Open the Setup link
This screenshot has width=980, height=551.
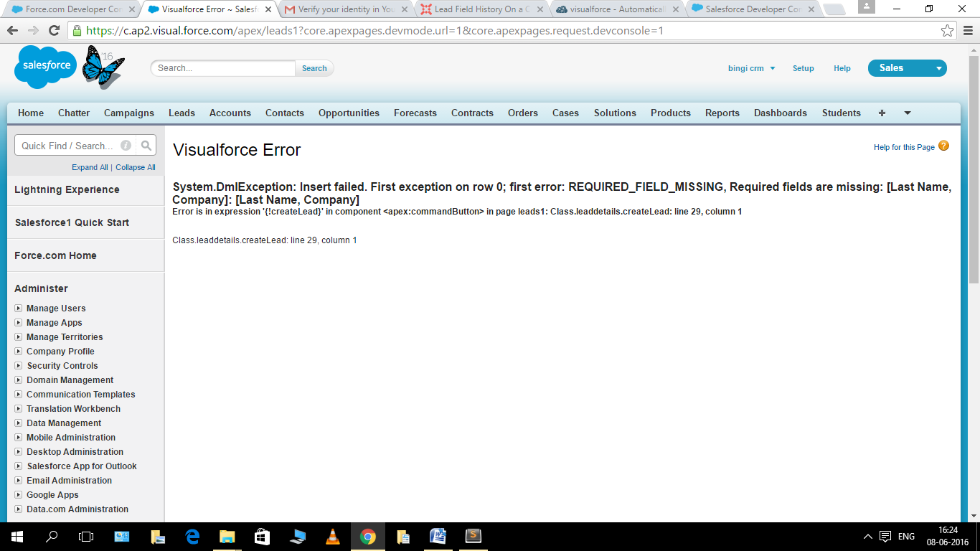pyautogui.click(x=804, y=68)
